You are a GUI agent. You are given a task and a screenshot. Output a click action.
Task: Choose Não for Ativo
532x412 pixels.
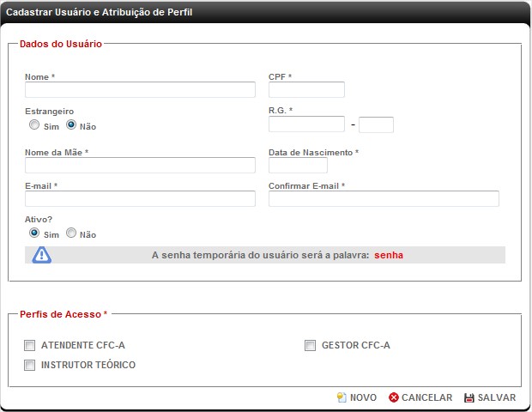click(x=71, y=233)
